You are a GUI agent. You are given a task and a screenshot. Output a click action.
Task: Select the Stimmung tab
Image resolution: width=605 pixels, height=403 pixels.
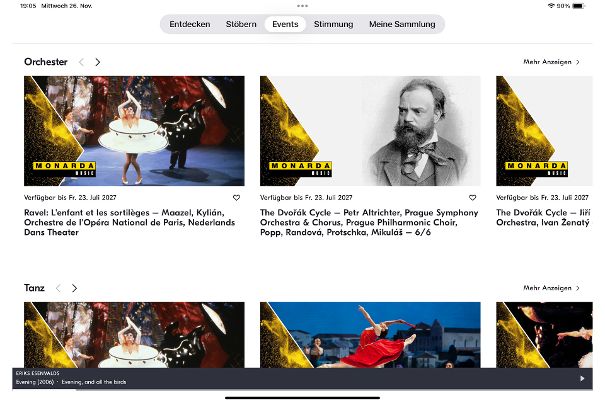[333, 24]
